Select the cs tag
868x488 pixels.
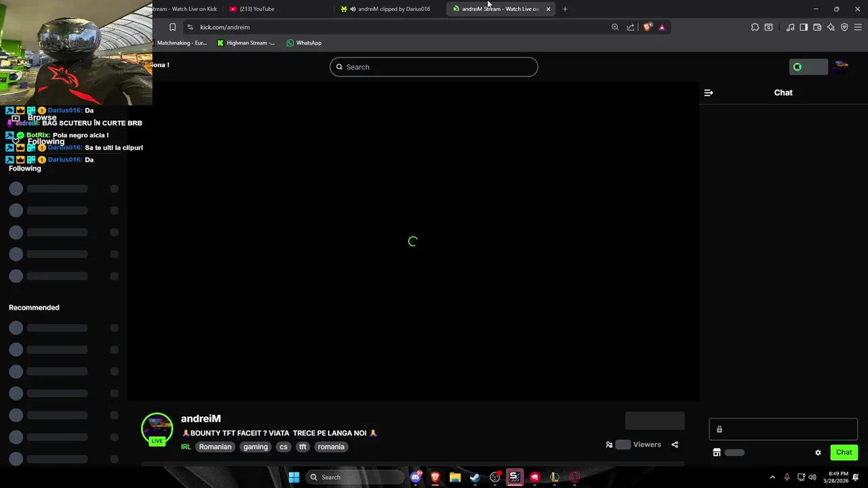pyautogui.click(x=283, y=447)
